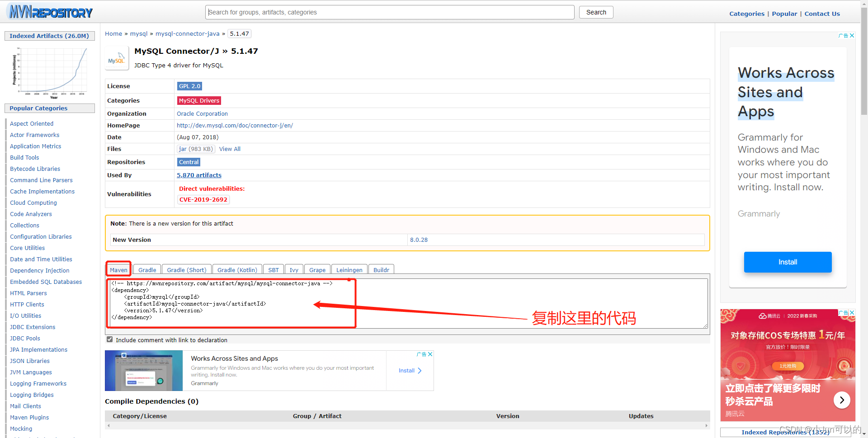Open Command Line Parsers category
The image size is (868, 438).
41,180
